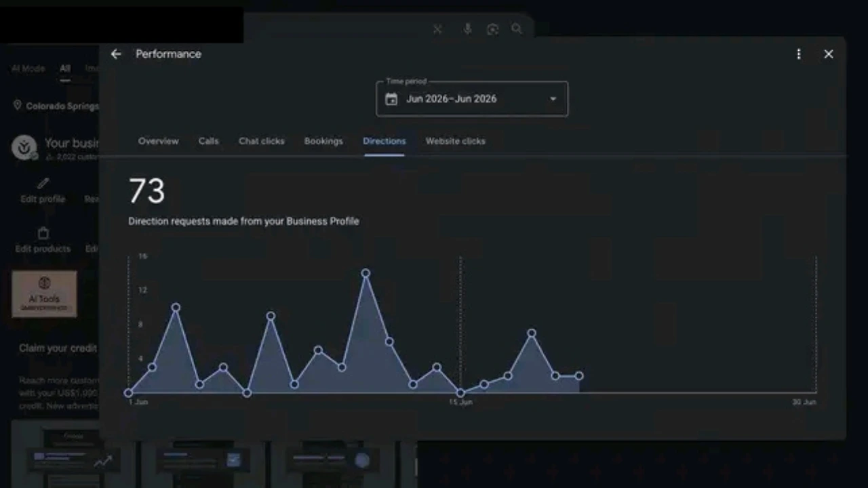This screenshot has height=488, width=868.
Task: Clear search with the X icon
Action: pyautogui.click(x=437, y=29)
